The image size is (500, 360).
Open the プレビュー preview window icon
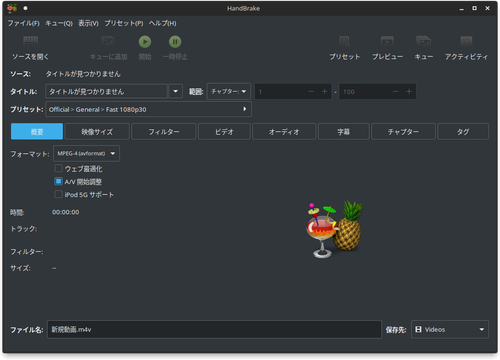(x=387, y=41)
